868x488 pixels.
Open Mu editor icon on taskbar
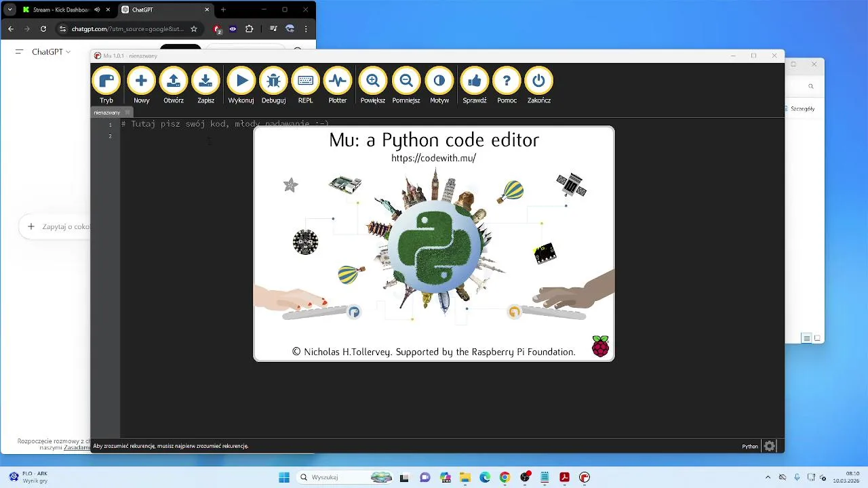(585, 477)
